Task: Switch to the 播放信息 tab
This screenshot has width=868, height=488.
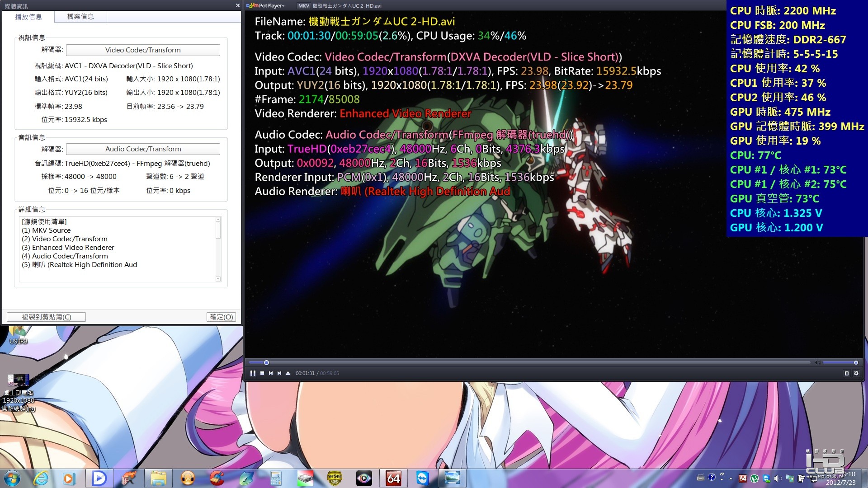Action: (x=28, y=17)
